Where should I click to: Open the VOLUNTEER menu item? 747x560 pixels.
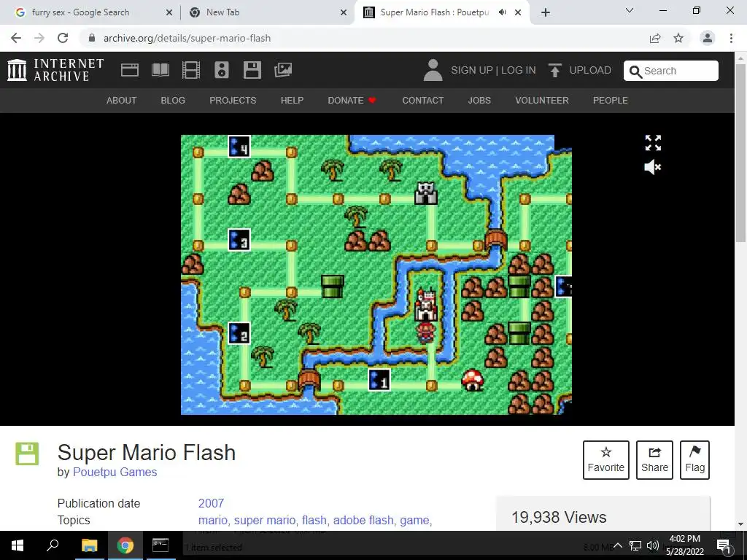[x=542, y=101]
